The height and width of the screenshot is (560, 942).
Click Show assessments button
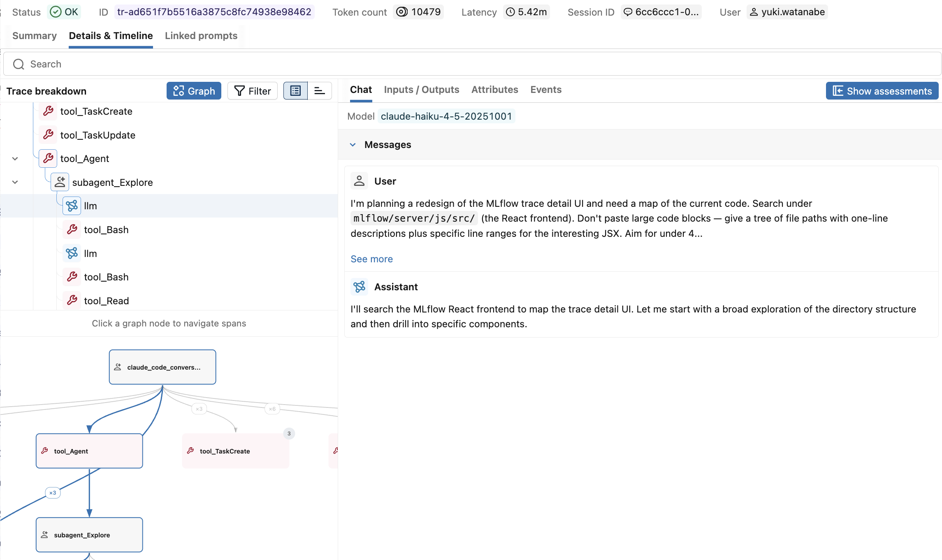click(882, 91)
